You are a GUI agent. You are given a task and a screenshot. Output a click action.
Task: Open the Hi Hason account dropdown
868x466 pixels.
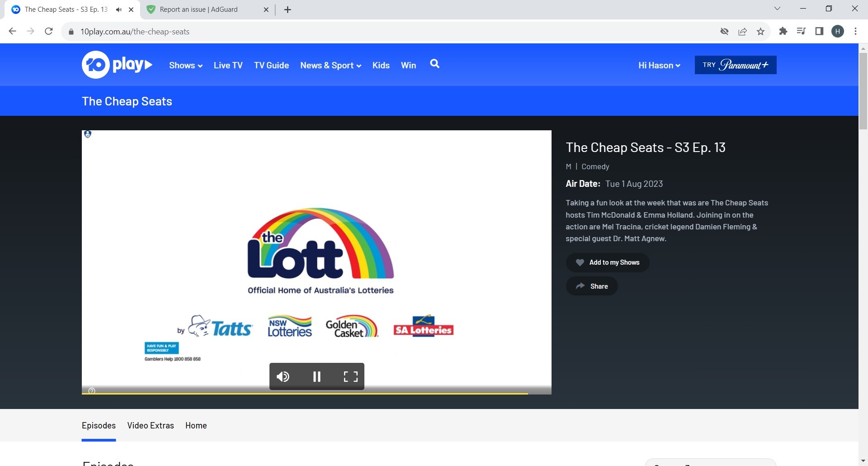pos(659,66)
